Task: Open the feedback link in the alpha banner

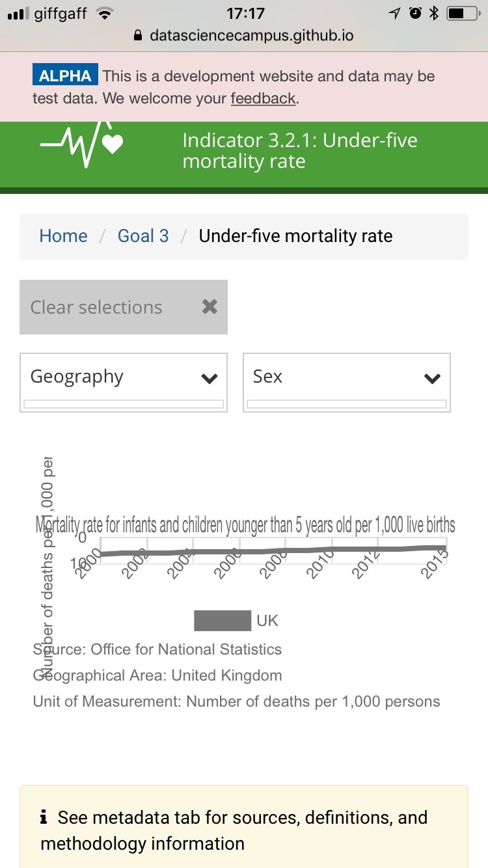Action: [263, 98]
